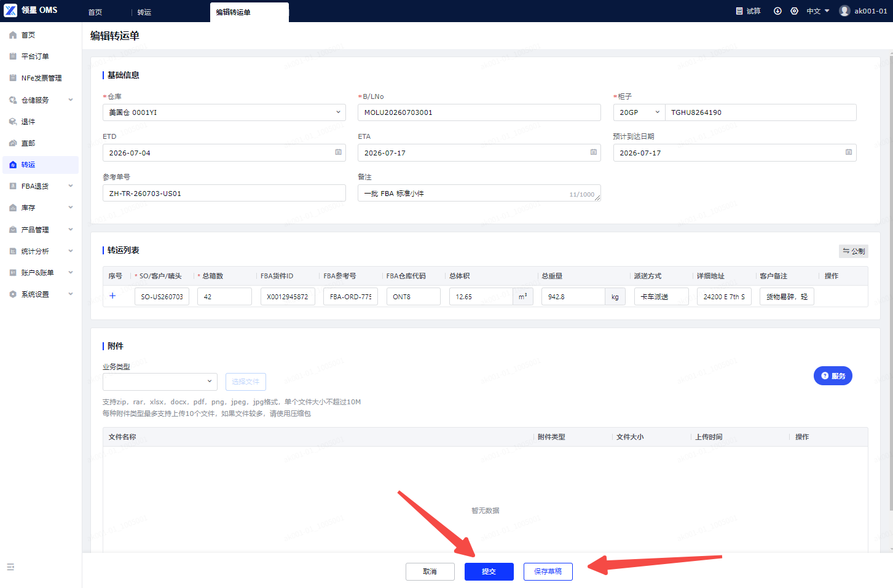
Task: Click the 总重量 field showing 942.8
Action: click(573, 297)
